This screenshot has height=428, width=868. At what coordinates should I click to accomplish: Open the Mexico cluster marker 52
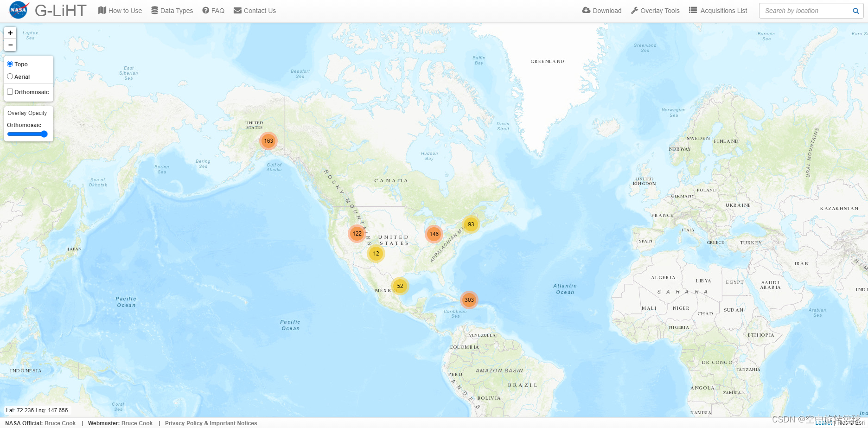(x=400, y=286)
